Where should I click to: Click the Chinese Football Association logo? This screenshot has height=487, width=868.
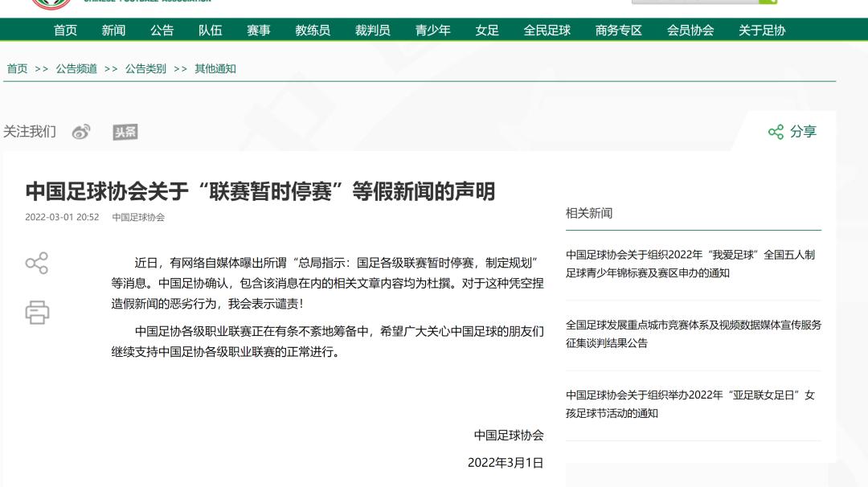tap(51, 5)
